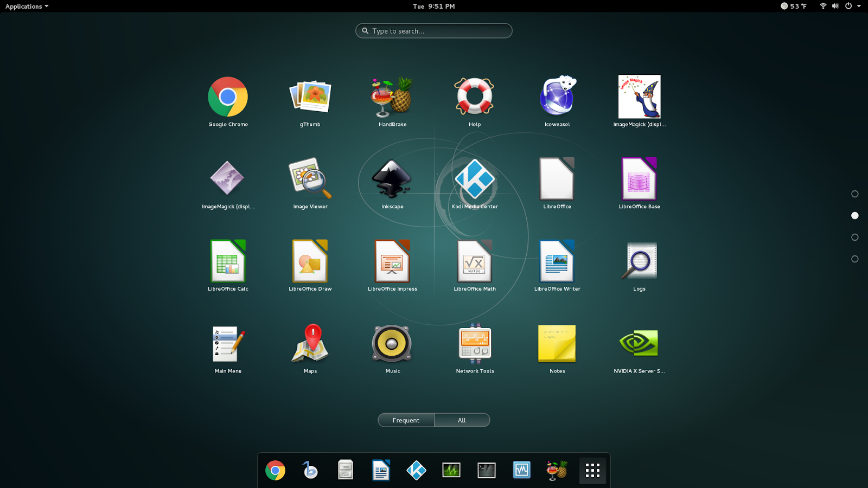Jump to the third app page indicator
868x488 pixels.
click(x=855, y=237)
